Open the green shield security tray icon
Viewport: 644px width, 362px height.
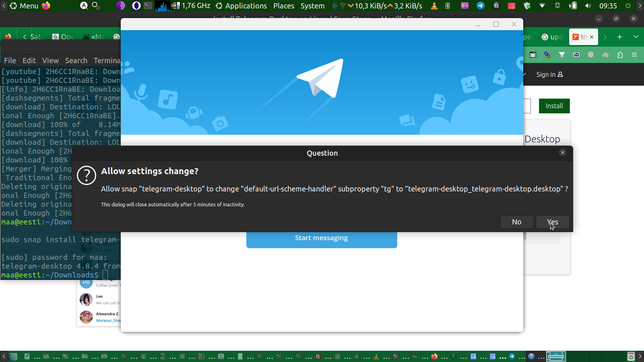pos(527,6)
